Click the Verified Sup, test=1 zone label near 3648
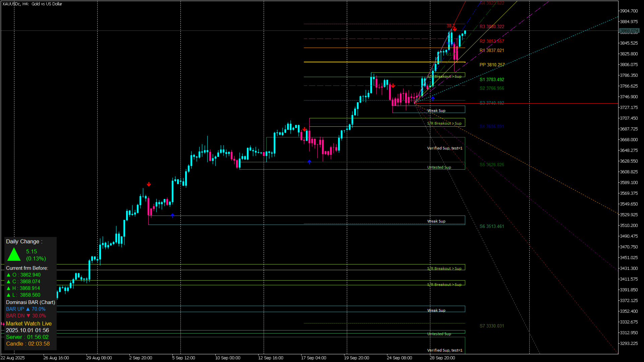 [444, 148]
